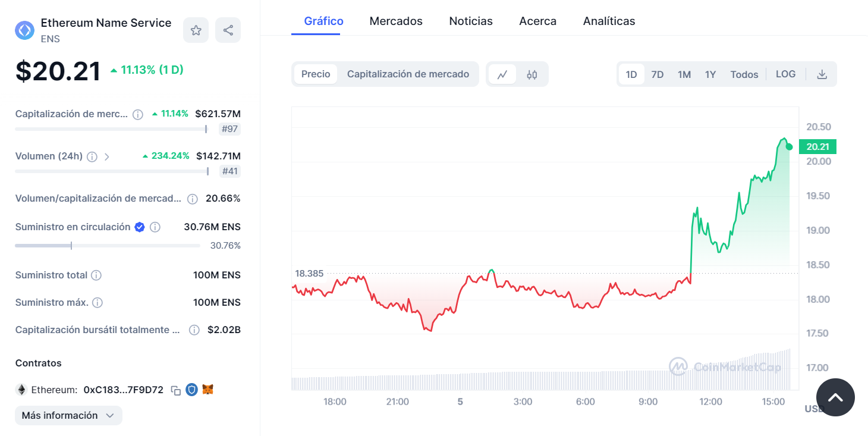Click the #97 market cap rank badge
Viewport: 868px width, 436px height.
pyautogui.click(x=229, y=129)
